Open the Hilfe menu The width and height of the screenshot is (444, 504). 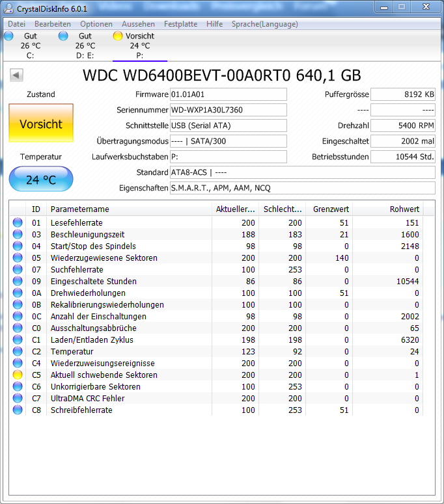coord(214,24)
